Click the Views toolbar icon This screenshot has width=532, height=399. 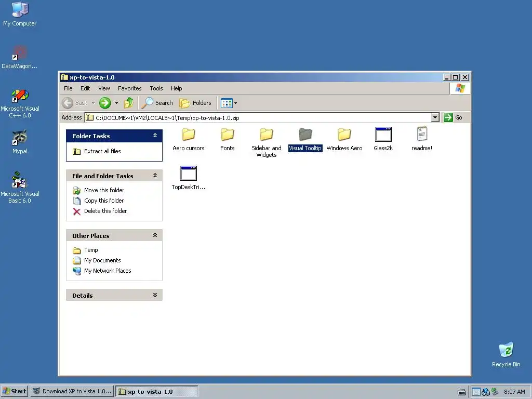(227, 103)
